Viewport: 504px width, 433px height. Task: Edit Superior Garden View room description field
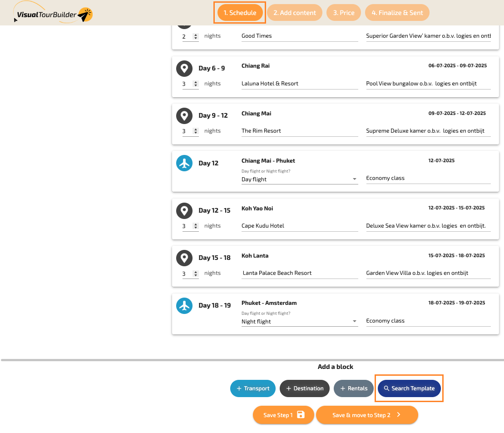(x=428, y=36)
